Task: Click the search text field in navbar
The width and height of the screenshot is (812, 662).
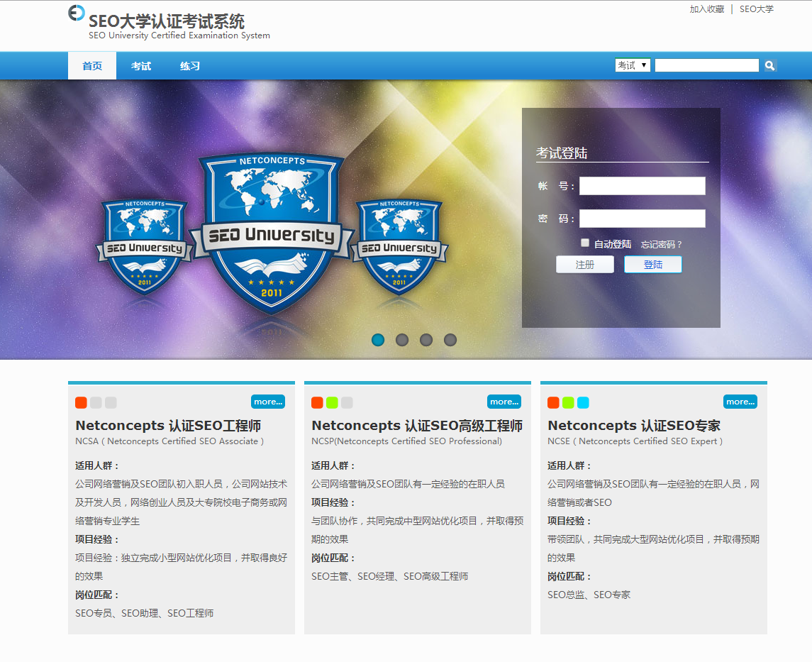Action: (706, 65)
